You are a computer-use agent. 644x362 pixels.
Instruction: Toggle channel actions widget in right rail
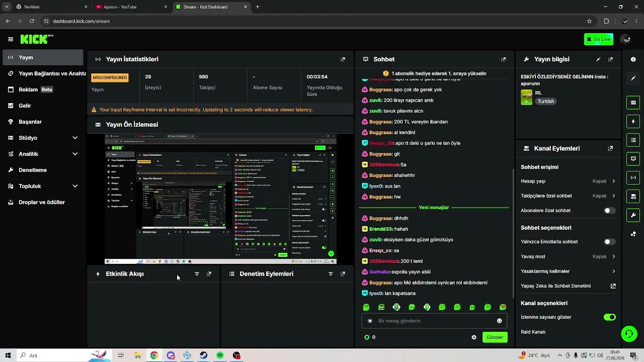point(633,196)
